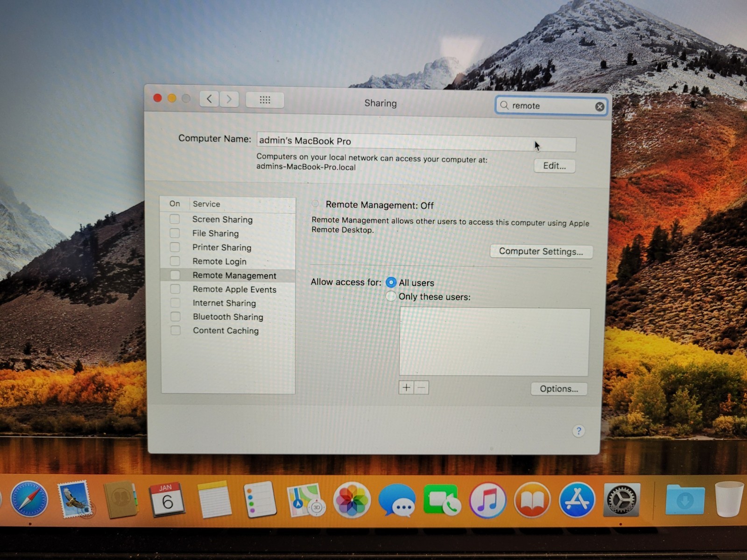Enable the Printer Sharing checkbox
747x560 pixels.
(175, 247)
